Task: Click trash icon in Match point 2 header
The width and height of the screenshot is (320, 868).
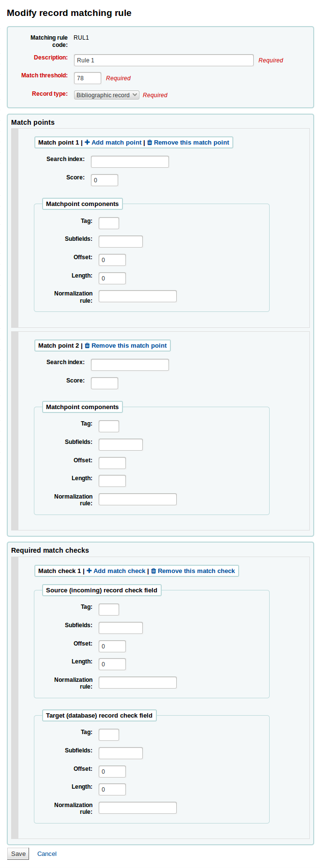Action: [x=87, y=346]
